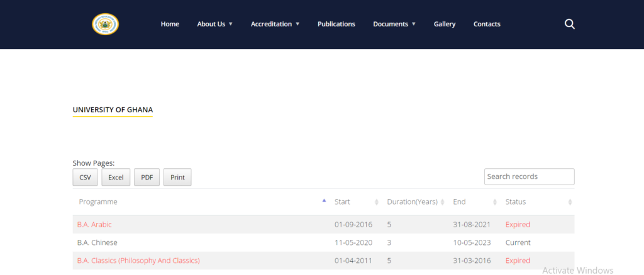Click duration value 5 in B.A. Classics row

click(389, 261)
